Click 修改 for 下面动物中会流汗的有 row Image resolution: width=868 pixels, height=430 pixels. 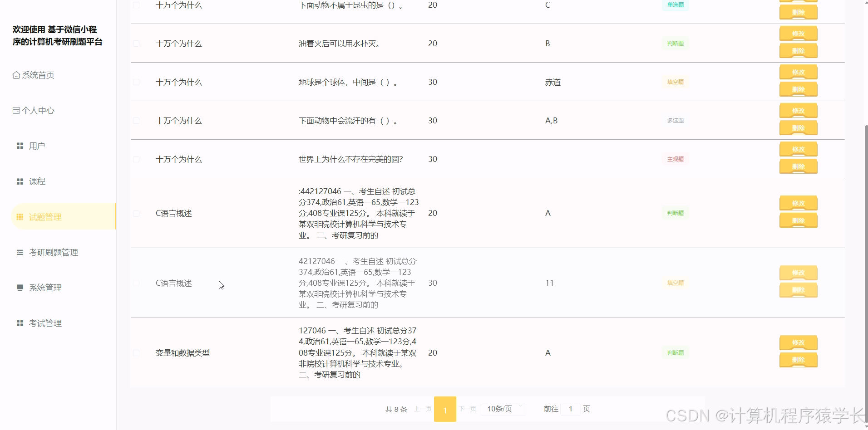pos(798,111)
